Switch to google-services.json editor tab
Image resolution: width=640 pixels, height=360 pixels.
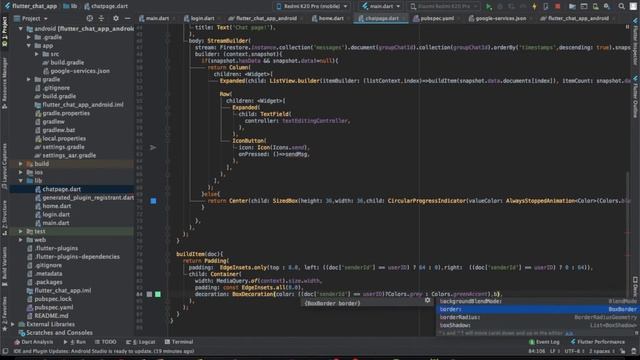tap(500, 18)
